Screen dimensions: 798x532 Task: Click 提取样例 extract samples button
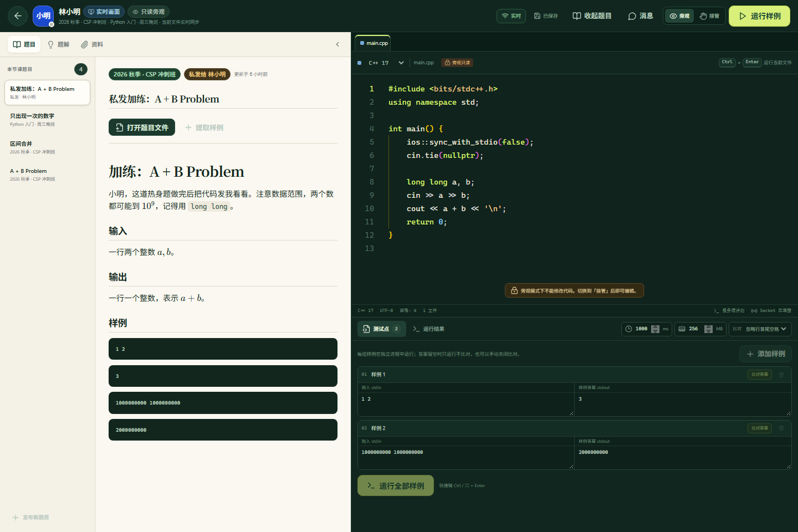point(204,127)
